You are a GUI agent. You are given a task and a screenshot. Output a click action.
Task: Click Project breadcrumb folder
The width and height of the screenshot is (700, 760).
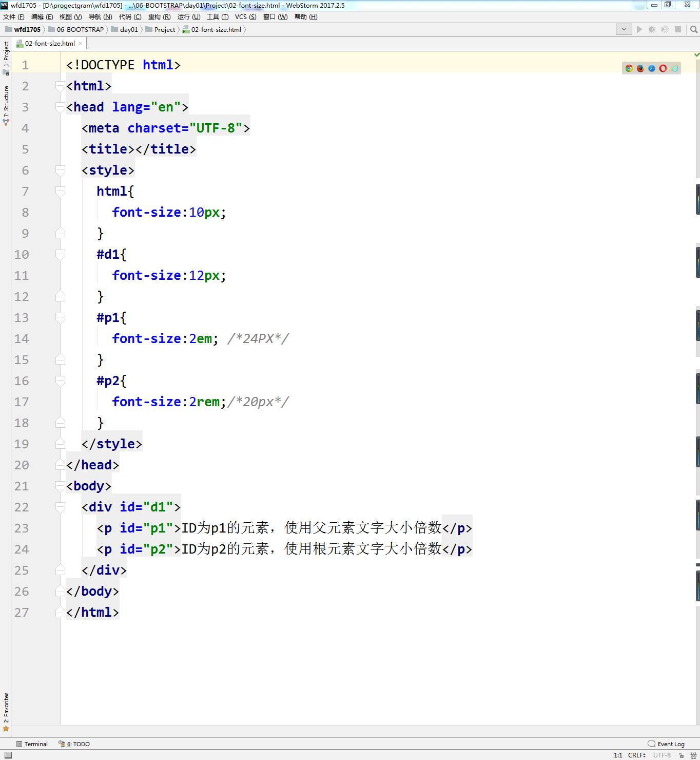coord(160,29)
